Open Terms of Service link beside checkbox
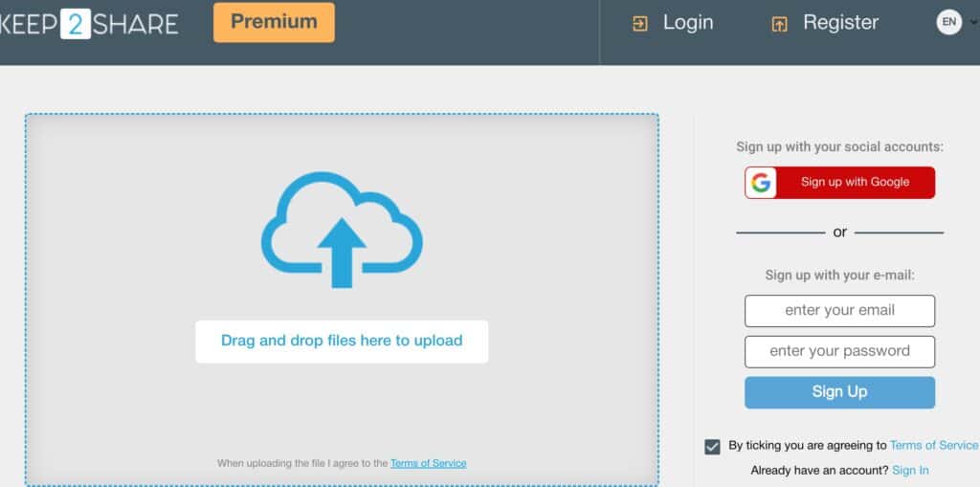Viewport: 980px width, 487px height. pos(933,445)
